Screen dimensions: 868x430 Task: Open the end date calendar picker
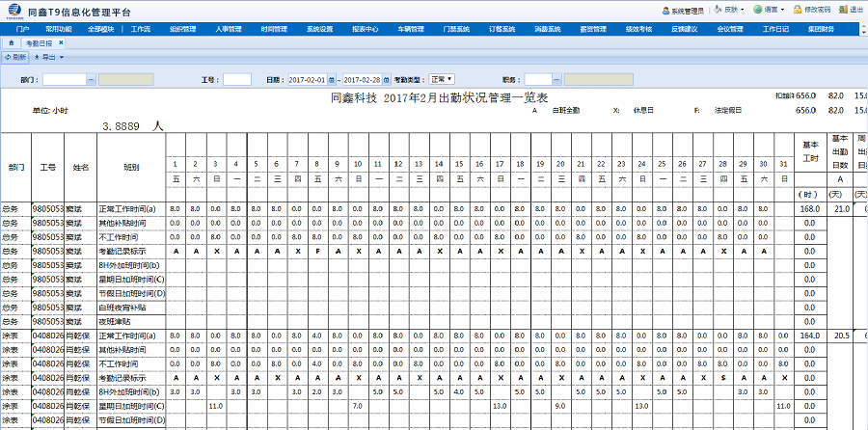click(x=388, y=79)
